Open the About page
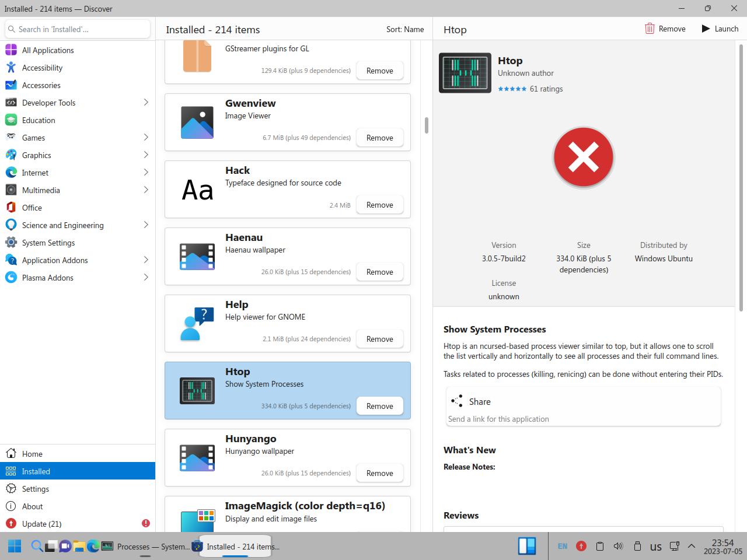Screen dimensions: 747x560 pos(78,506)
